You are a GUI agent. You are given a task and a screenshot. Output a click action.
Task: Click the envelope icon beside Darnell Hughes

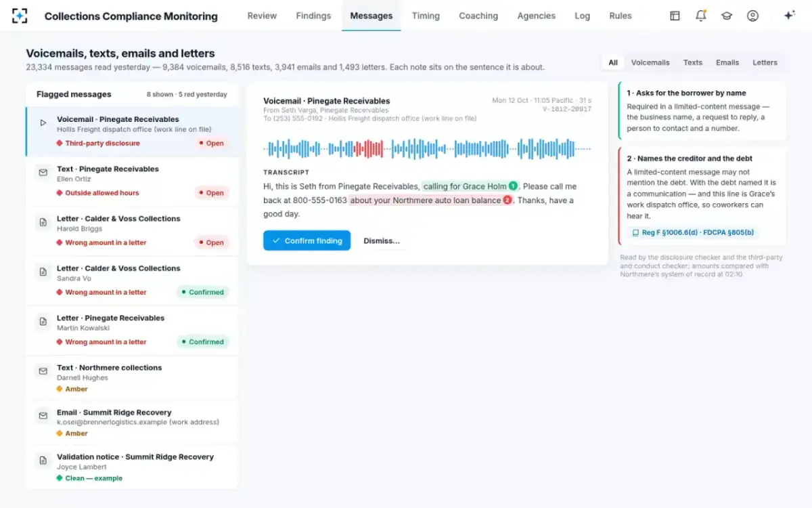[43, 371]
